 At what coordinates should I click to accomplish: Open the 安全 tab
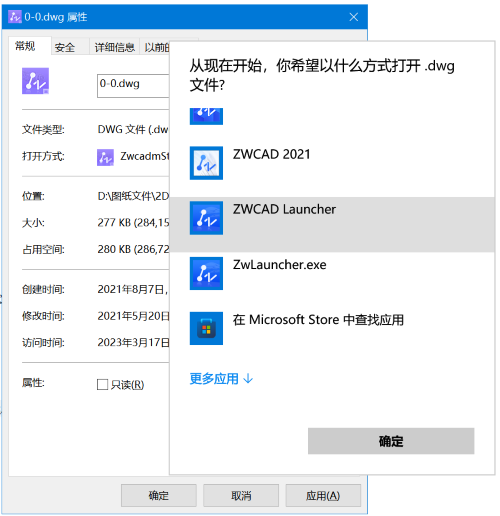tap(70, 47)
